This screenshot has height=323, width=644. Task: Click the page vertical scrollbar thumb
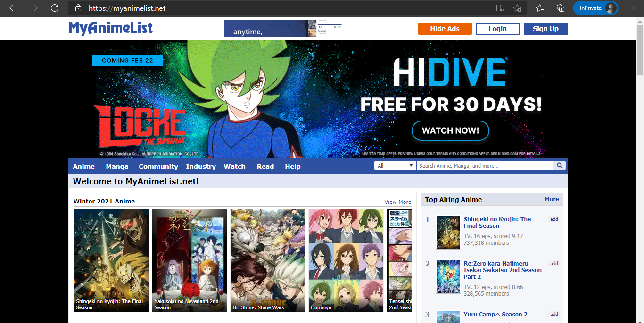[x=640, y=49]
